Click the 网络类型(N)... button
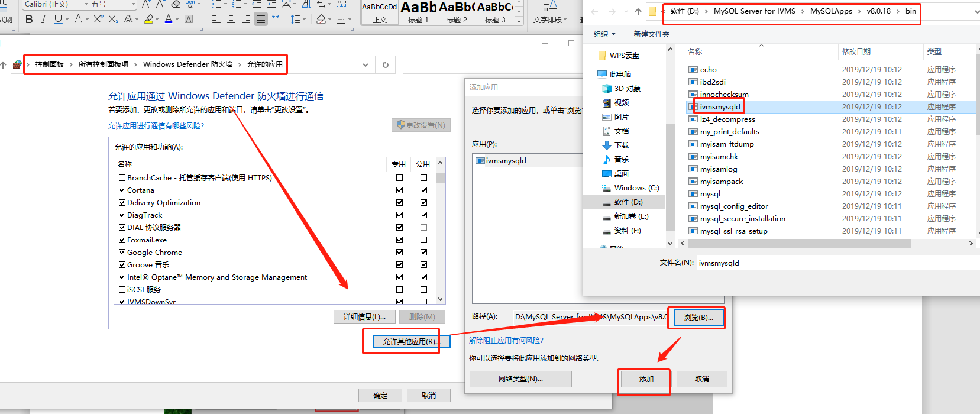980x414 pixels. click(x=520, y=379)
